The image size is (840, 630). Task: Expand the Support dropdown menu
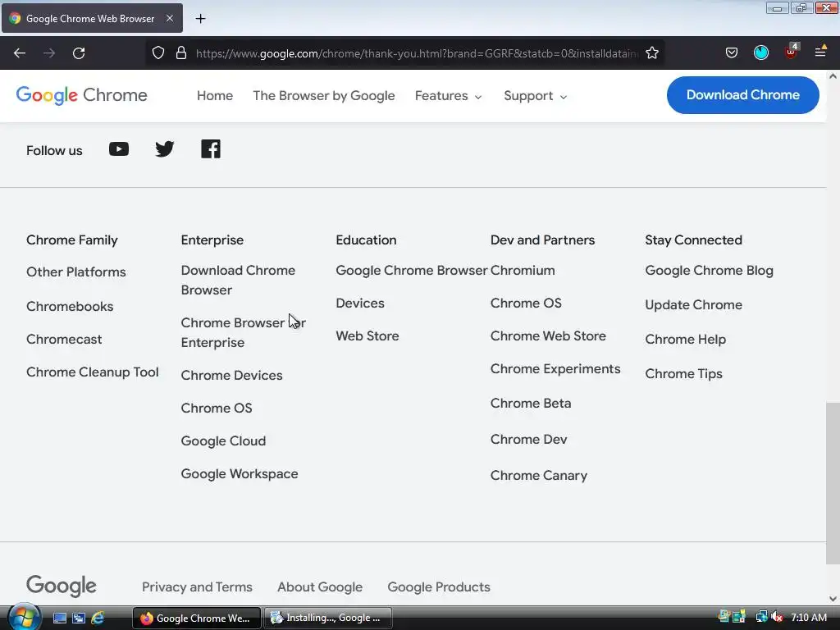(x=535, y=96)
